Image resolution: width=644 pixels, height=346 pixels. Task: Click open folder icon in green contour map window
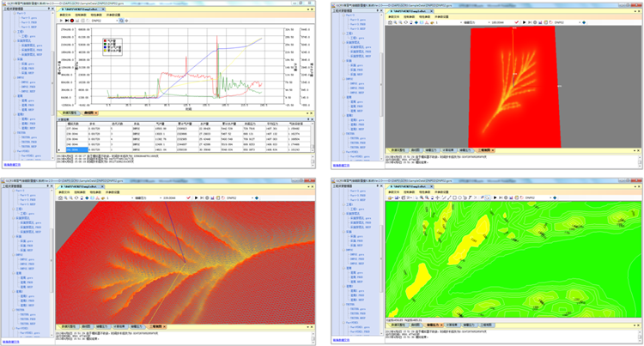click(x=390, y=197)
